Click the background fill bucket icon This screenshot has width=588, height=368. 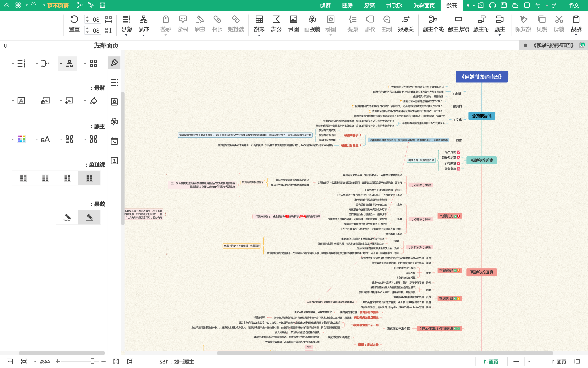point(94,101)
